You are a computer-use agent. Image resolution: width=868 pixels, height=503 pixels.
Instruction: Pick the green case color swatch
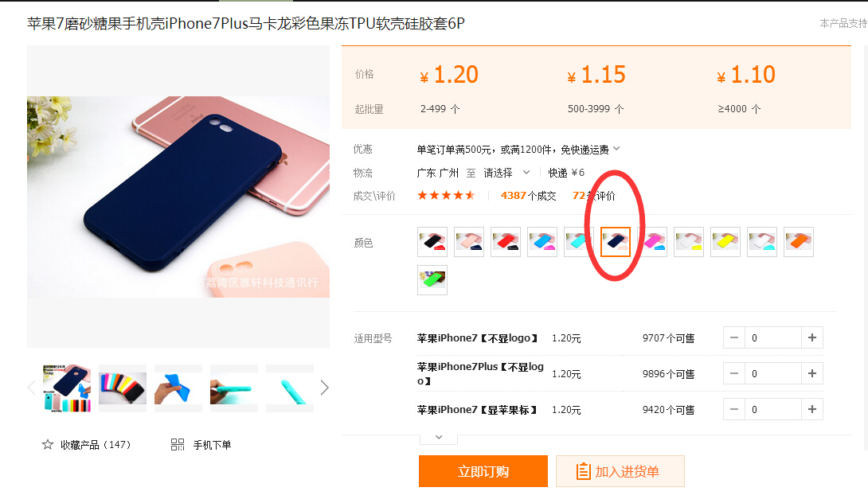[432, 280]
